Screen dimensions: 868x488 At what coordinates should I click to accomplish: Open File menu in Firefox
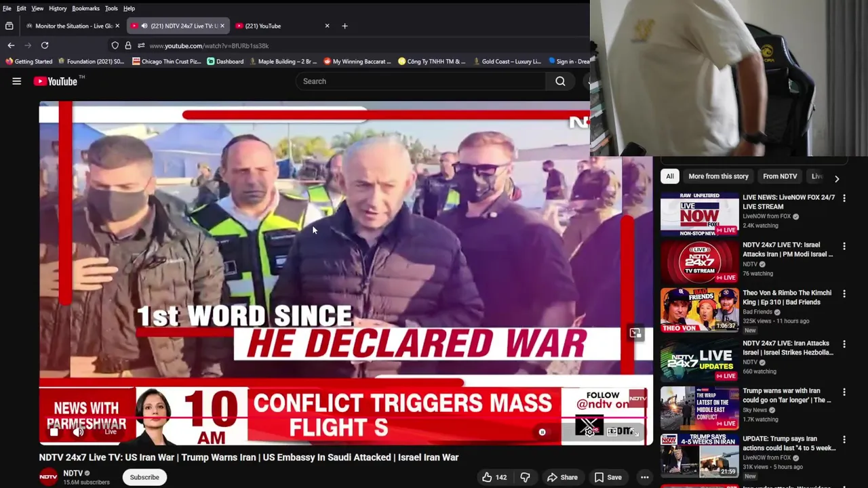click(x=7, y=8)
